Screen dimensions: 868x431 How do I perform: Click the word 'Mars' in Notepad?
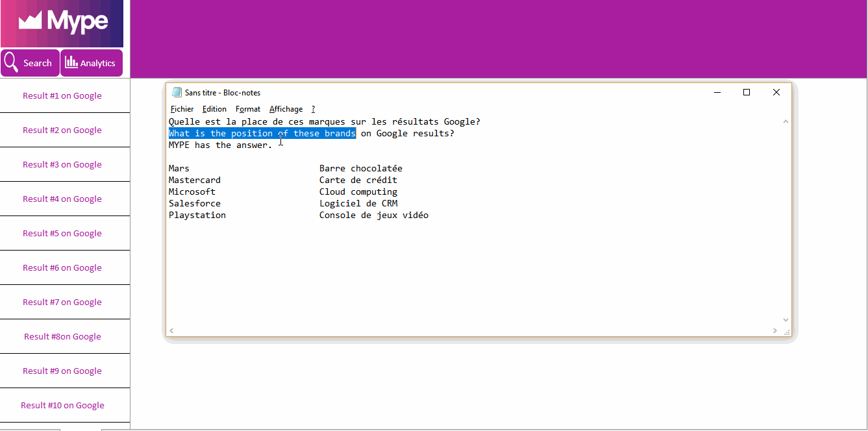coord(179,168)
